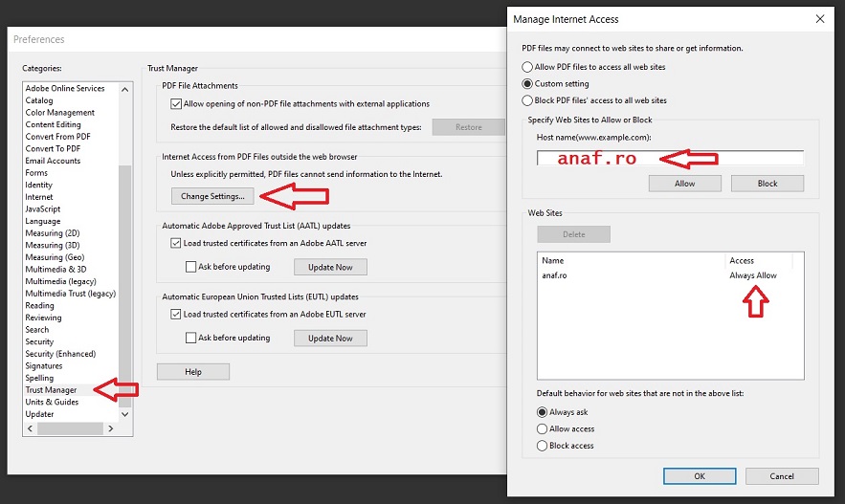Close the Manage Internet Access dialog
Screen dimensions: 845x504
tap(820, 19)
